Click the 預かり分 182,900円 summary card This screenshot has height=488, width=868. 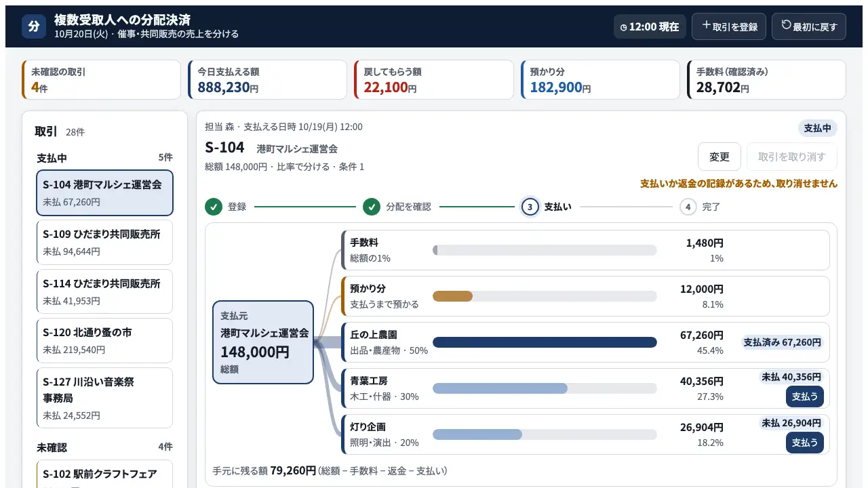coord(600,79)
